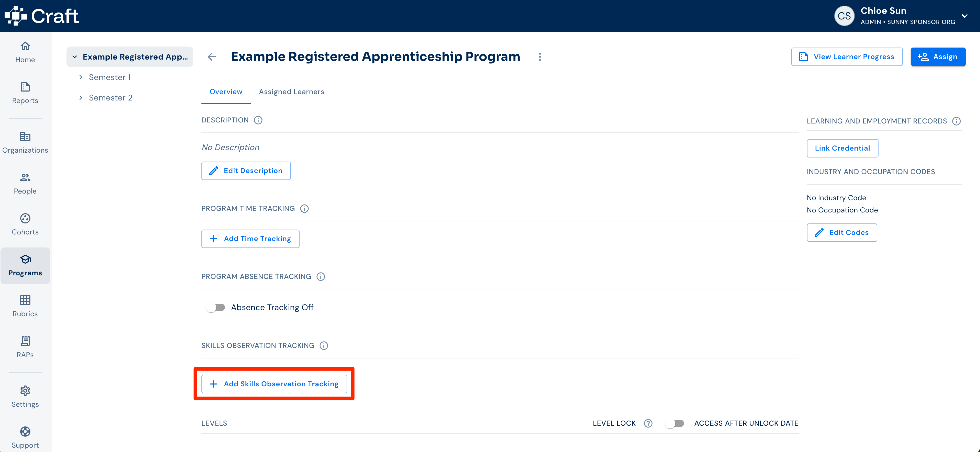This screenshot has height=452, width=980.
Task: Select Semester 1 in the tree
Action: tap(110, 77)
